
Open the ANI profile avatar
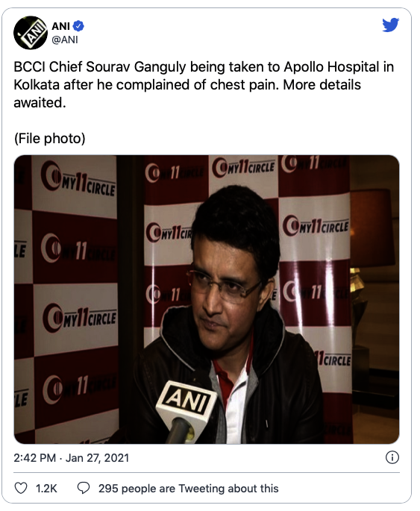31,33
